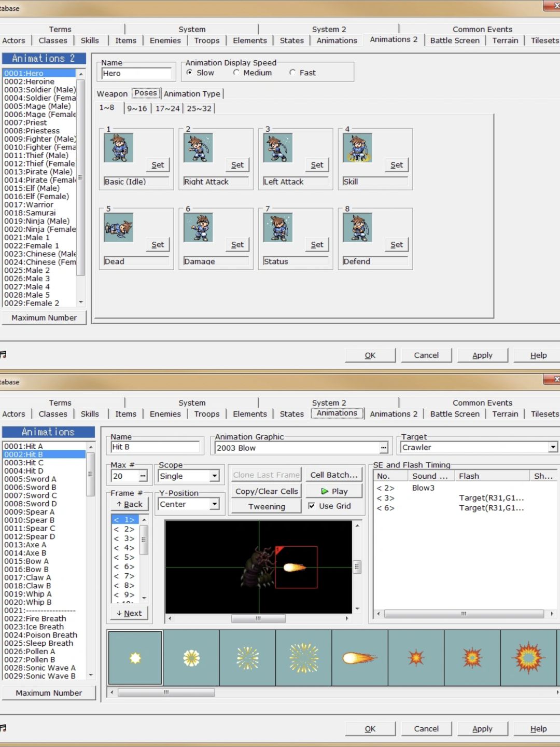The image size is (560, 747).
Task: Select the small red explosion cell
Action: pos(416,658)
